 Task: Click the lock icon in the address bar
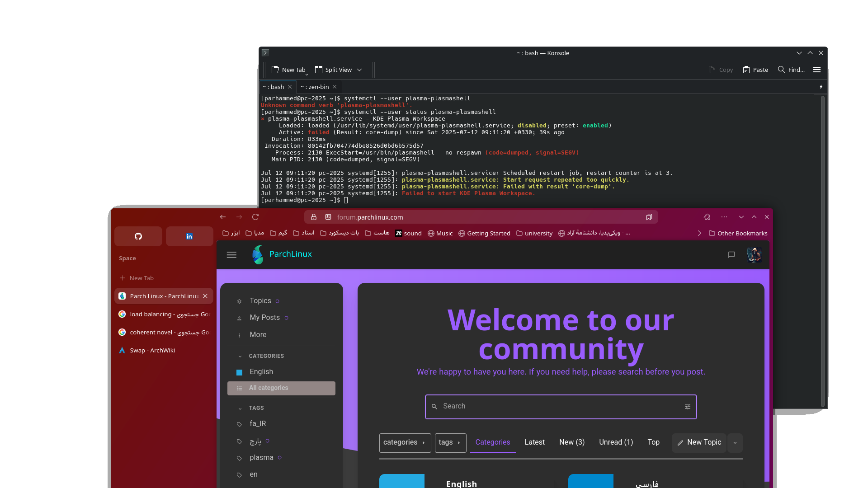(314, 217)
